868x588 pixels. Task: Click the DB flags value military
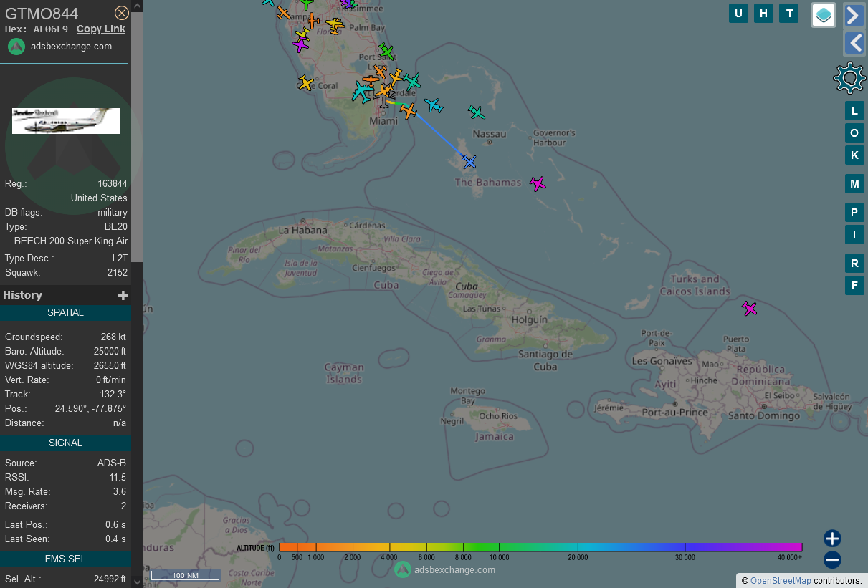tap(113, 213)
